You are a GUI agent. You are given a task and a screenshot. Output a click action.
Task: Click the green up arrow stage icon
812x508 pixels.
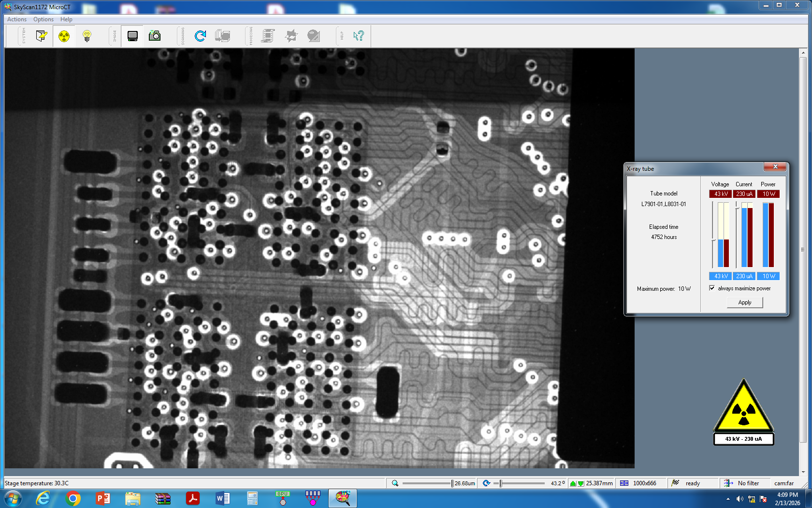point(573,483)
